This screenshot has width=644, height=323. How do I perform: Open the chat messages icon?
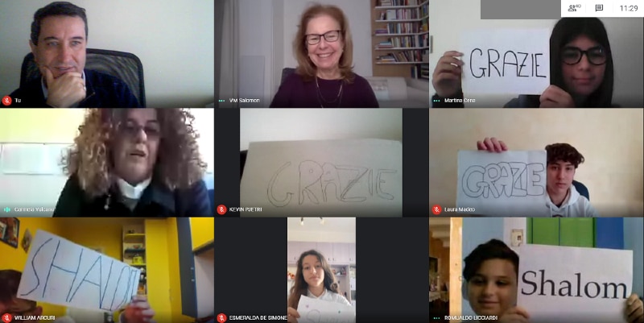click(x=599, y=8)
